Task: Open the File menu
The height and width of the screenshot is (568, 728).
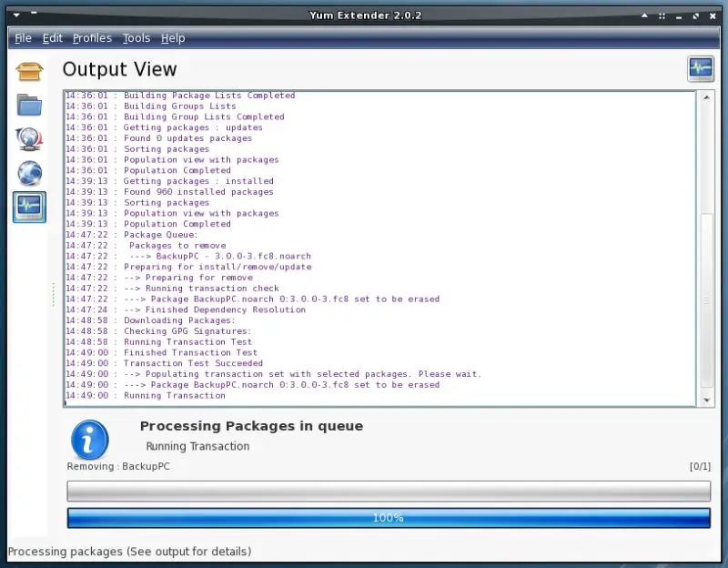Action: 24,38
